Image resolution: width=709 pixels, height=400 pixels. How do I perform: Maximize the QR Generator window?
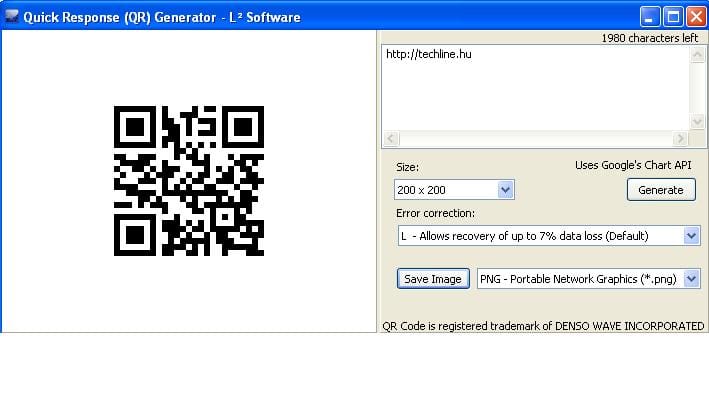[x=673, y=17]
